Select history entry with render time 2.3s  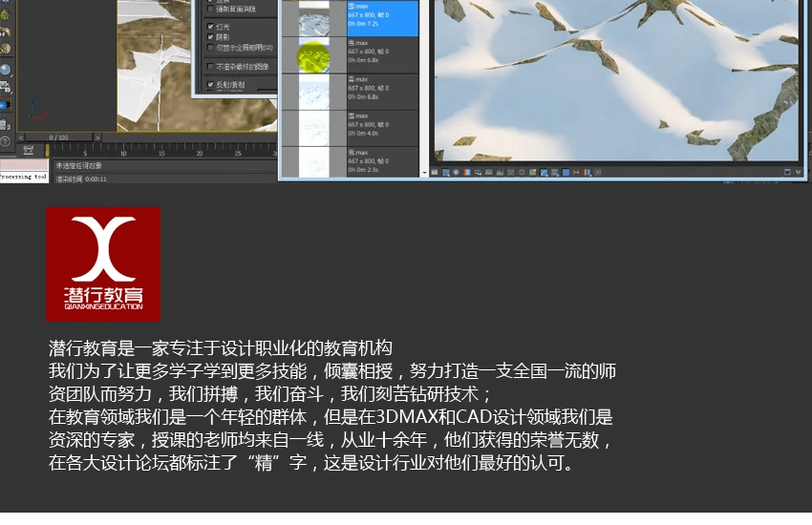[350, 162]
